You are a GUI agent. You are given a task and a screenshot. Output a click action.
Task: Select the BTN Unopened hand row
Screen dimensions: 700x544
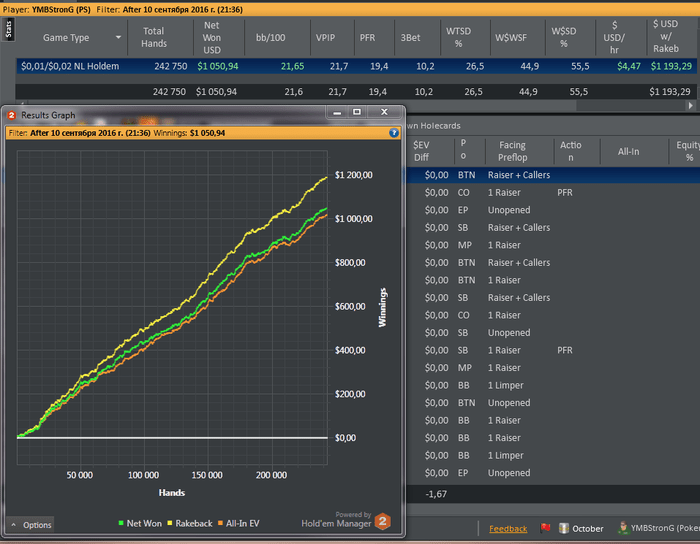click(553, 403)
